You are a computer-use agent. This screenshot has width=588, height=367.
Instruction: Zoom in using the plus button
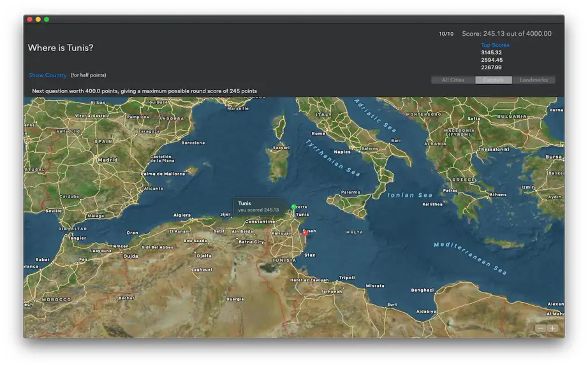point(552,328)
